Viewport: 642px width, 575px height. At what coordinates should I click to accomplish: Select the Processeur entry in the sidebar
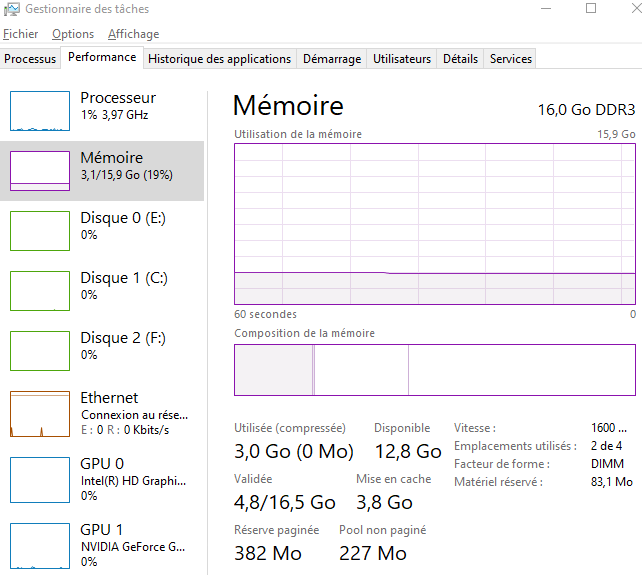[102, 111]
